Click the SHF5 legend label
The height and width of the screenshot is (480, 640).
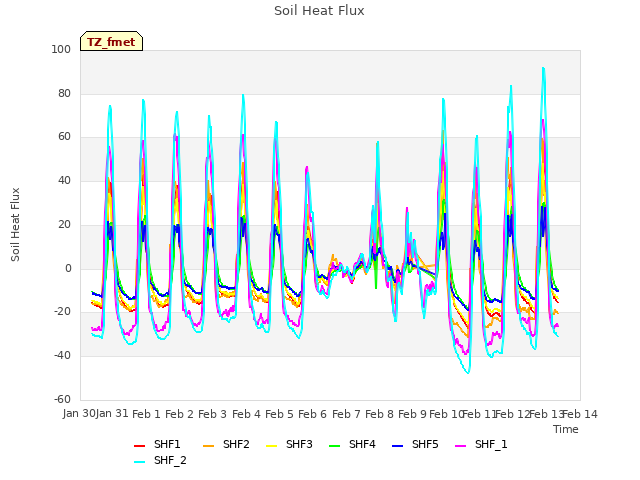[x=425, y=444]
